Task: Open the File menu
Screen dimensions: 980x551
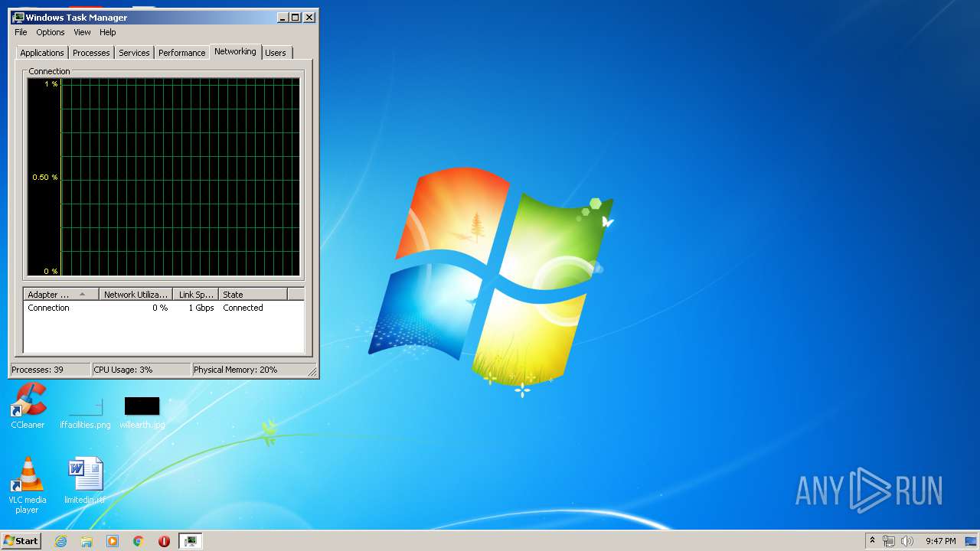Action: [21, 32]
